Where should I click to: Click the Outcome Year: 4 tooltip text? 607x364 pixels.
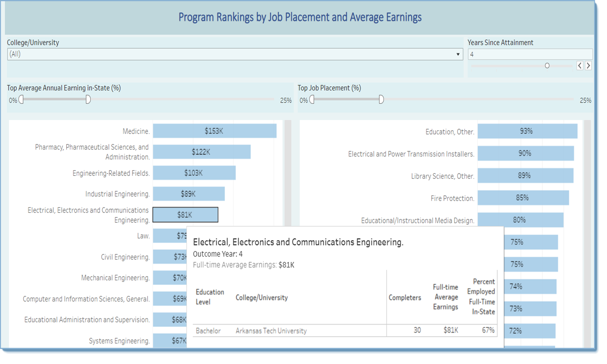[x=218, y=254]
